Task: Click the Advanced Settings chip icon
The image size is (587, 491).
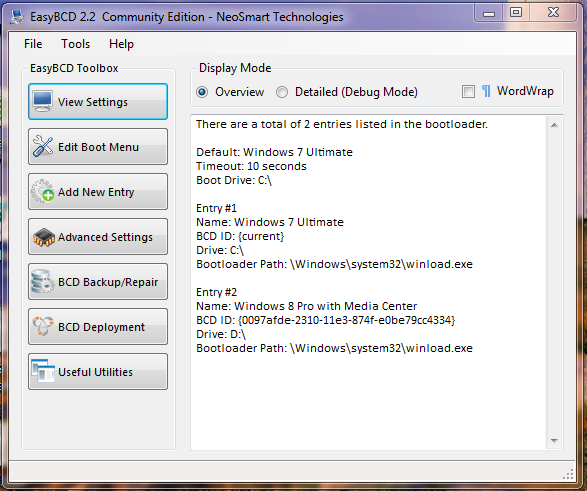Action: [x=43, y=237]
